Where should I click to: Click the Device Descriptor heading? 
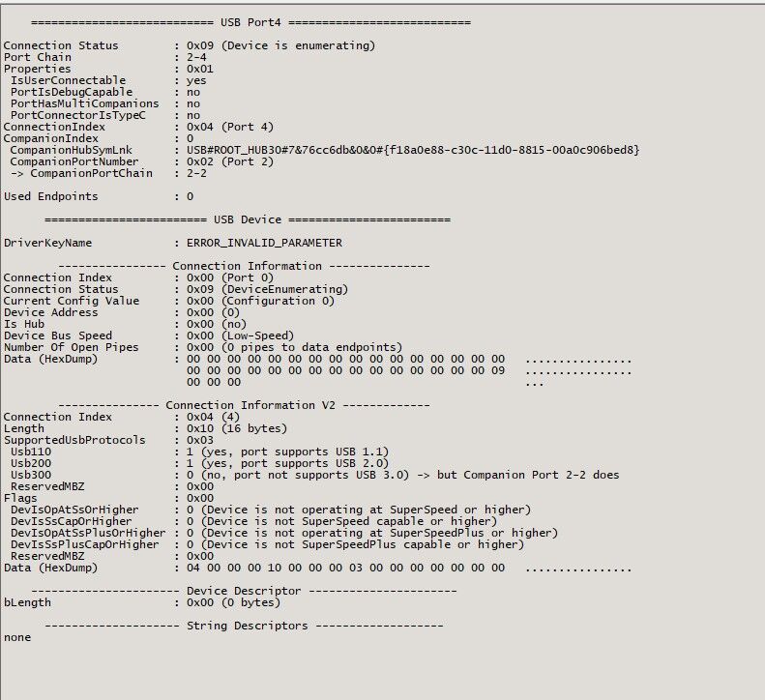tap(244, 591)
